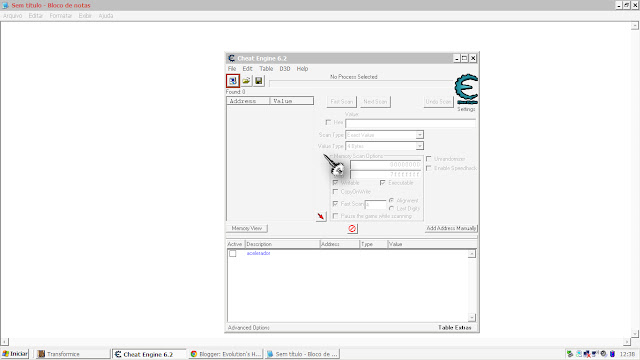This screenshot has height=360, width=640.
Task: Toggle the Writable checkbox
Action: point(336,183)
